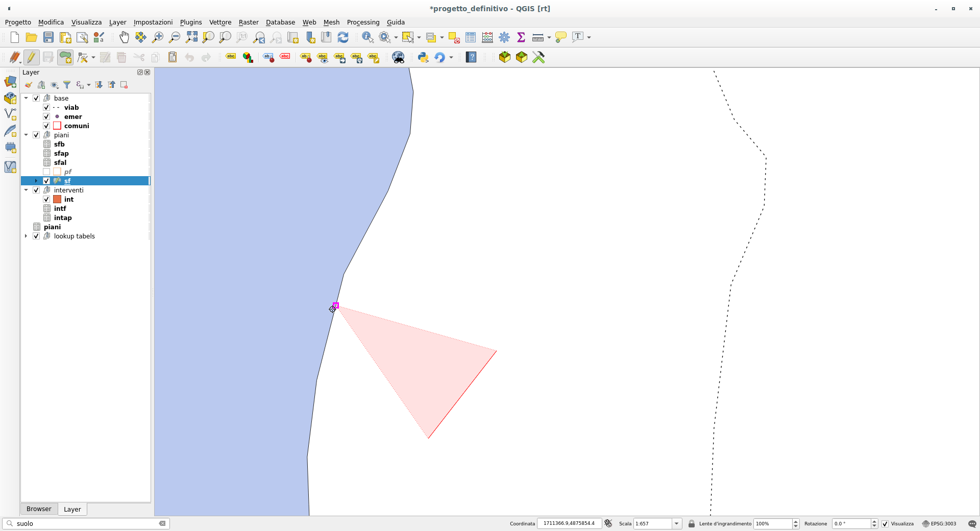Viewport: 980px width, 531px height.
Task: Click the map tips speech bubble icon
Action: click(x=561, y=37)
